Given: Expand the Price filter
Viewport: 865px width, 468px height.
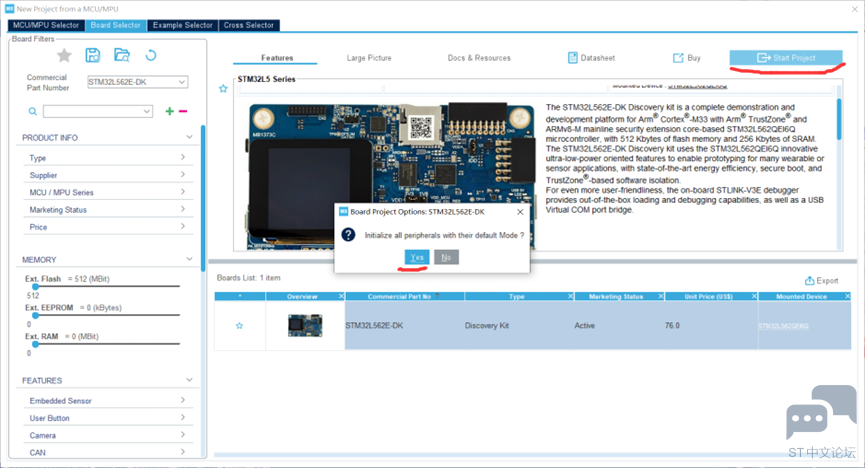Looking at the screenshot, I should pos(183,226).
